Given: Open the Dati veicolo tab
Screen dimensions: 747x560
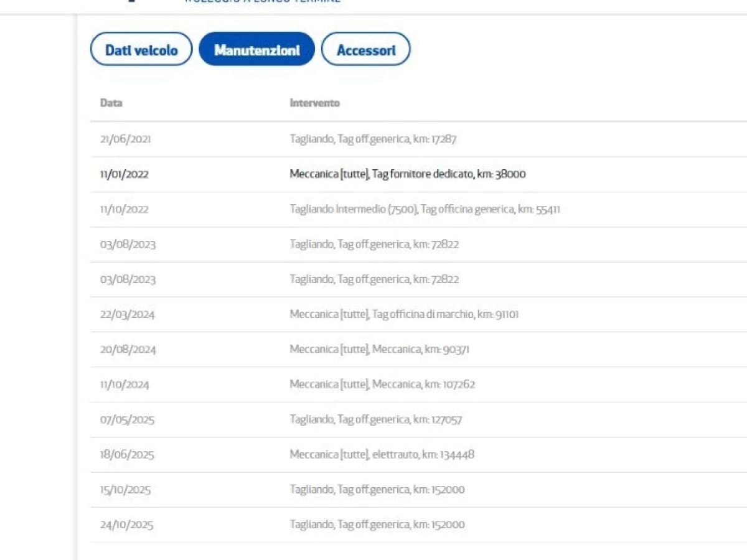Looking at the screenshot, I should (x=141, y=50).
